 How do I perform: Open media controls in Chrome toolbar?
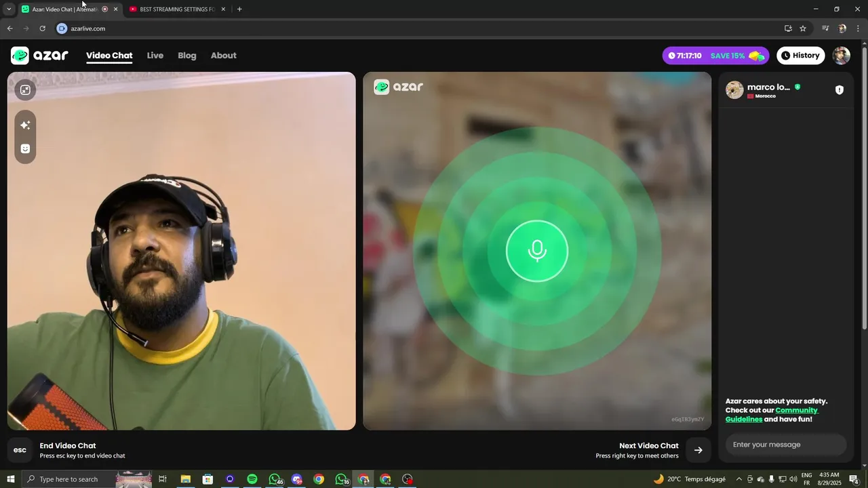click(825, 28)
